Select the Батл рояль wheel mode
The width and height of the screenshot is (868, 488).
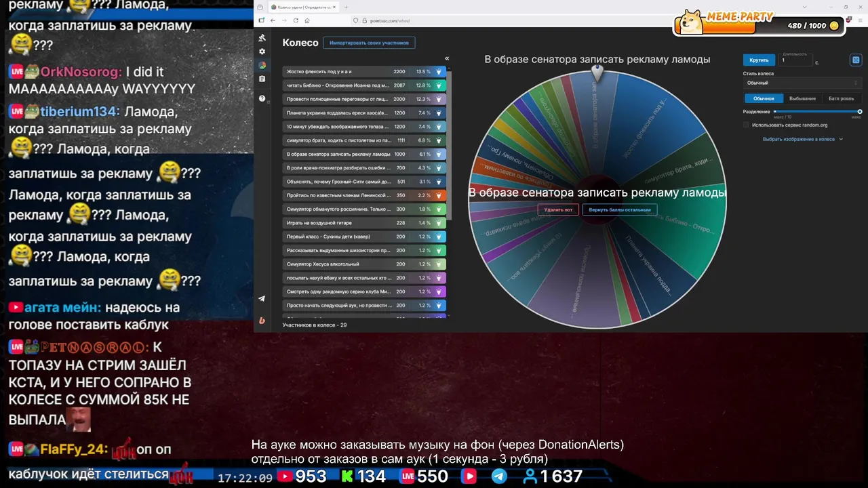pyautogui.click(x=841, y=98)
